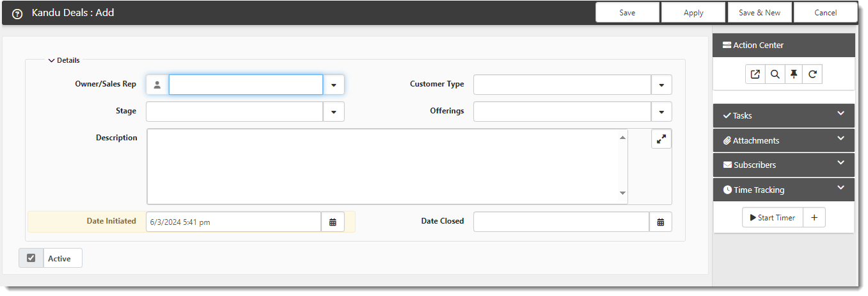Open the Date Closed calendar picker
The height and width of the screenshot is (296, 868).
click(x=661, y=222)
